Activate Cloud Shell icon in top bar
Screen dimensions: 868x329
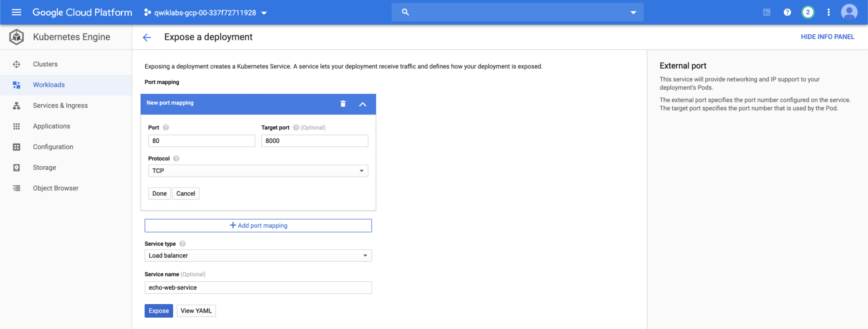(767, 12)
